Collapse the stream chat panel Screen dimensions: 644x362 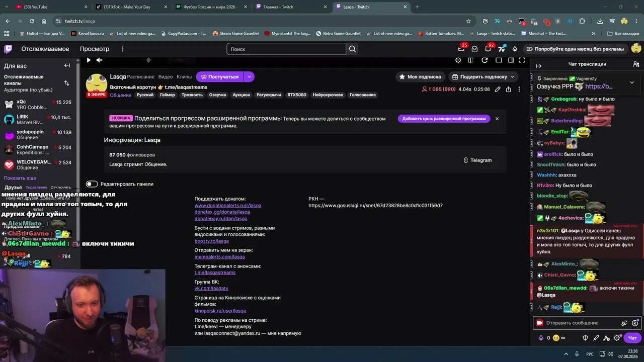[x=538, y=65]
